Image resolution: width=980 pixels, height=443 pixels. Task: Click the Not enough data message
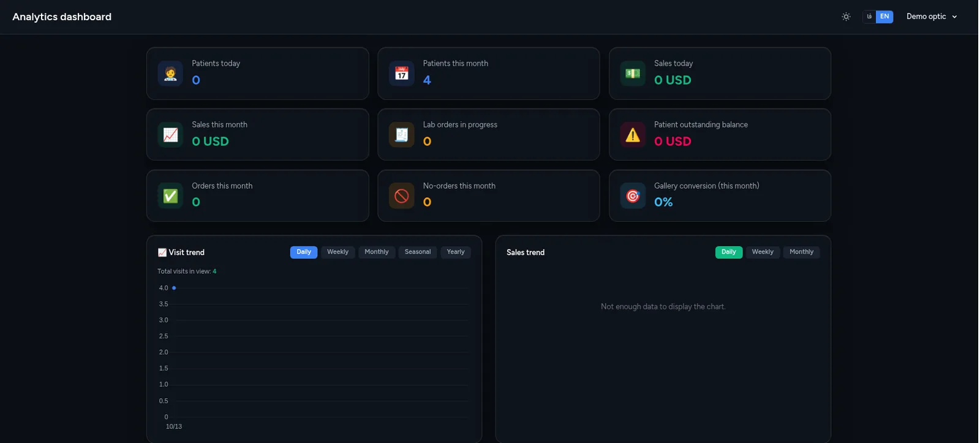(x=663, y=307)
